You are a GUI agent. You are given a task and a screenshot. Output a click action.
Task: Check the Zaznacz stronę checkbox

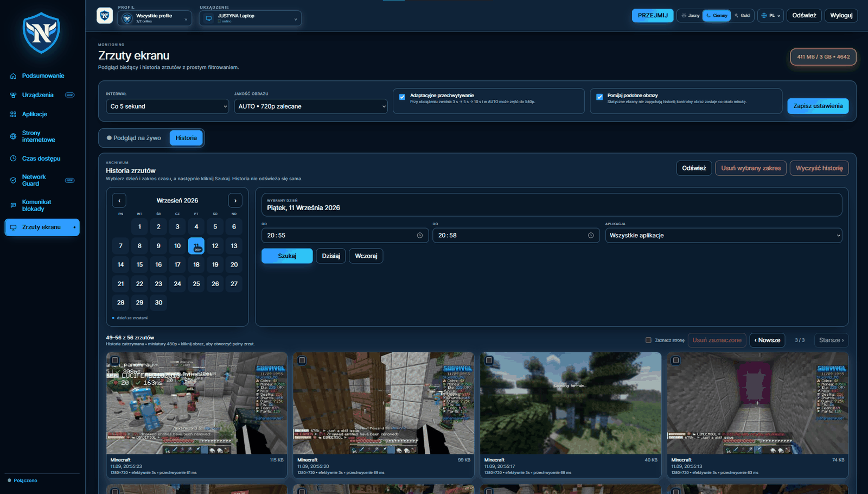648,340
